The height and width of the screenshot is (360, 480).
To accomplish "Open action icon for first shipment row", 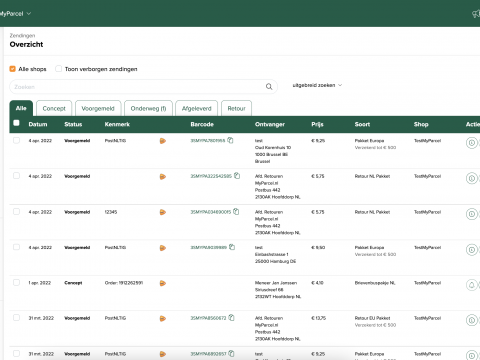I will [x=472, y=143].
